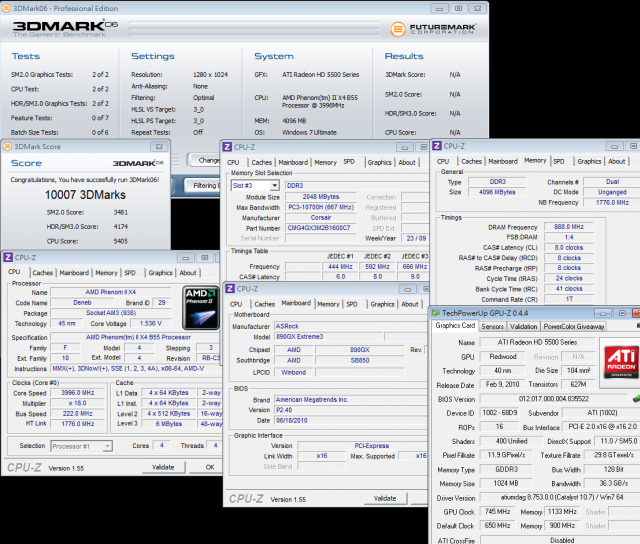Open Memory tab in the CPU-Z processor window
Image resolution: width=640 pixels, height=544 pixels.
pos(107,273)
